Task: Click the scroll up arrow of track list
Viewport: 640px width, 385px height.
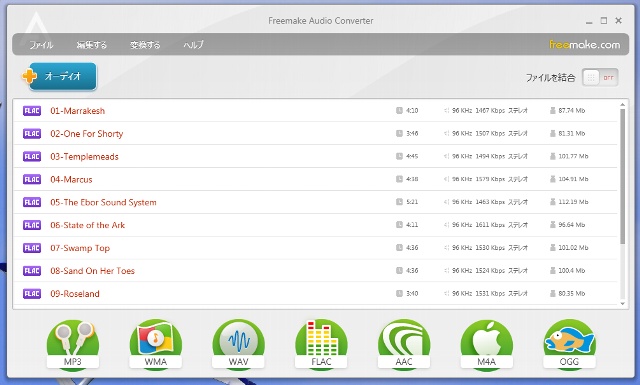Action: (x=622, y=105)
